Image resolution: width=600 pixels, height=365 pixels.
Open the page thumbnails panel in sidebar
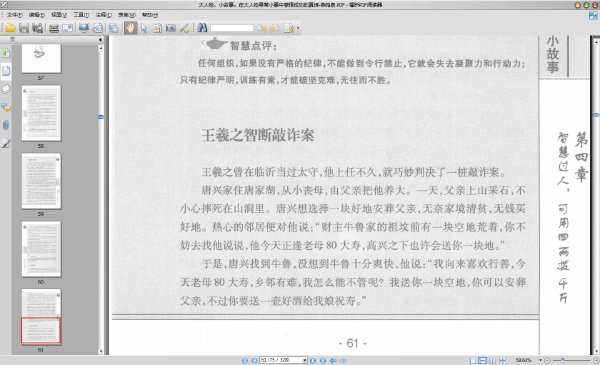tap(6, 71)
